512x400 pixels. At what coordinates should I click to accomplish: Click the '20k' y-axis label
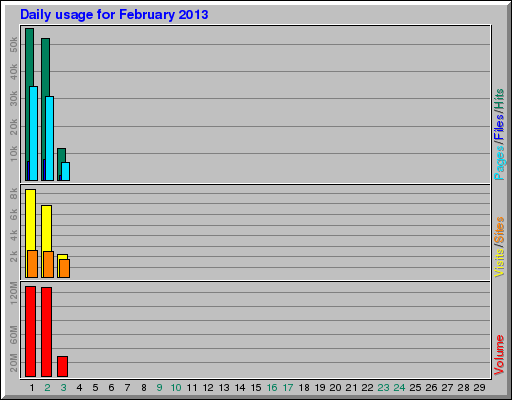click(13, 126)
